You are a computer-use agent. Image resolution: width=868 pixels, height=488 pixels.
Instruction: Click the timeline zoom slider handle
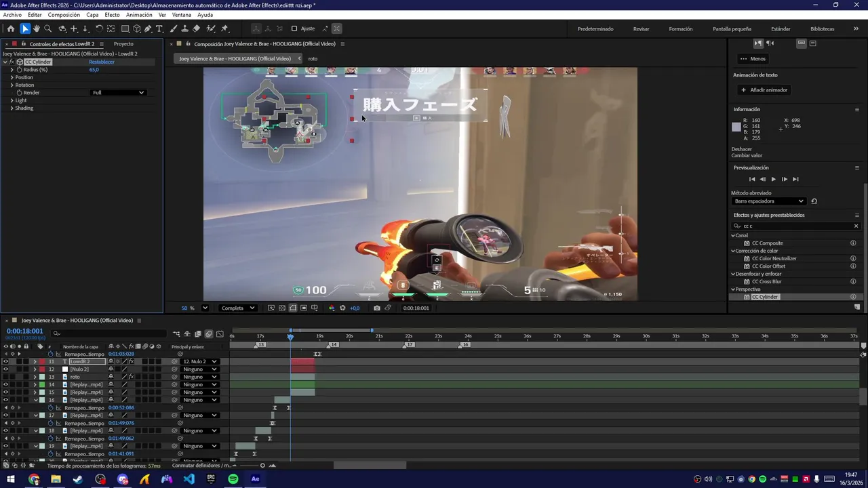pos(262,466)
